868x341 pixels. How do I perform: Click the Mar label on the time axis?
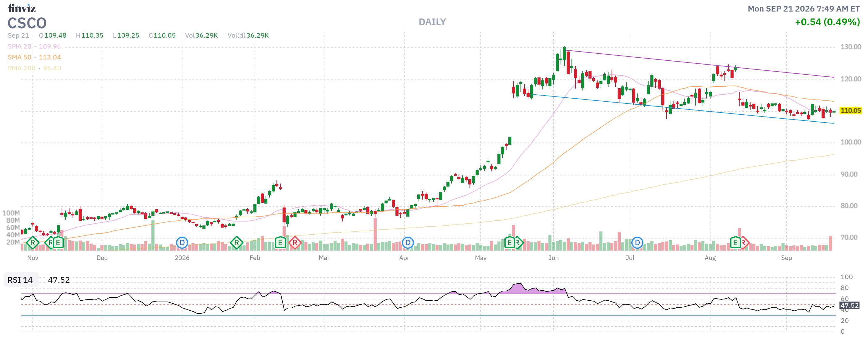324,258
